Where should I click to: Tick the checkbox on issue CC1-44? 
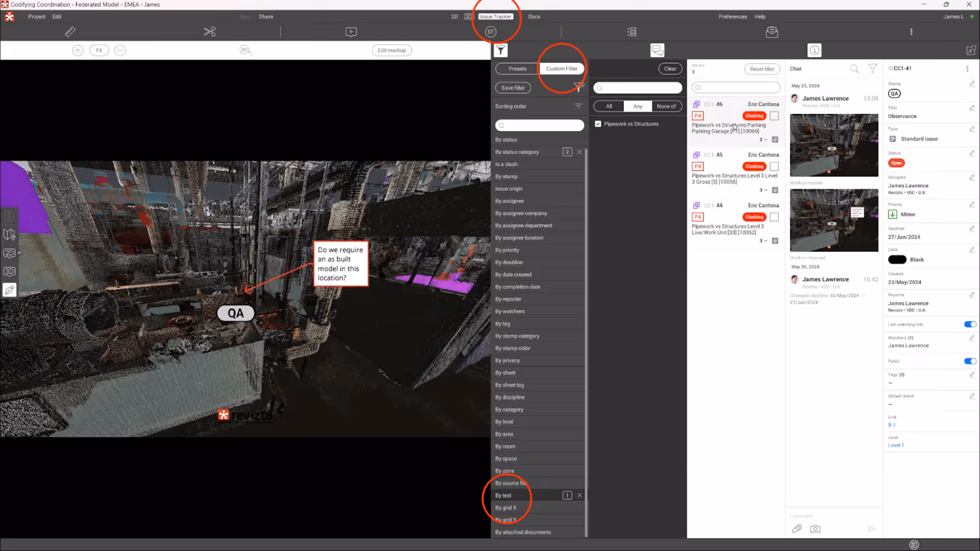(774, 217)
